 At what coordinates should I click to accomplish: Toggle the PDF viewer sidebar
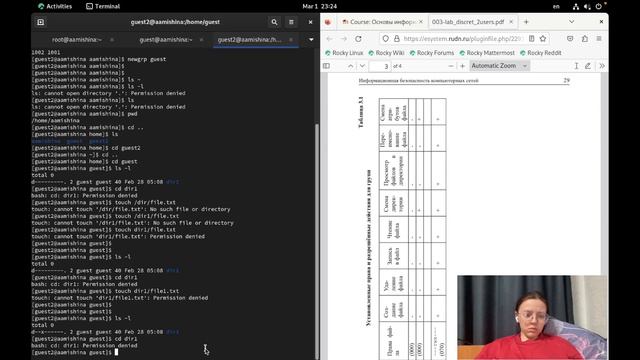click(x=327, y=66)
